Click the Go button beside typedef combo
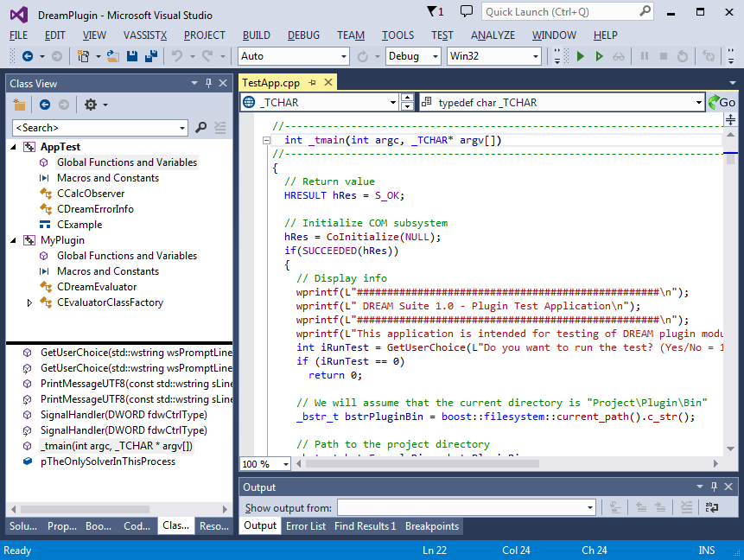Screen dimensions: 744x560 click(x=722, y=103)
